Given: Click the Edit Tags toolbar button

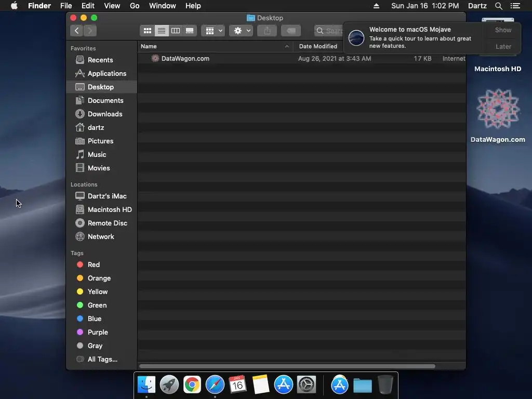Looking at the screenshot, I should [291, 31].
